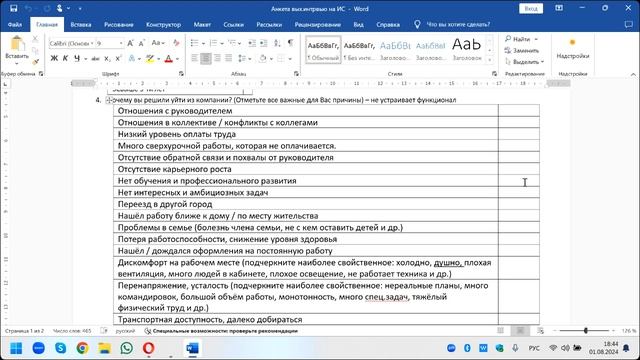Click the Paste (Вставить) clipboard icon

click(x=17, y=44)
